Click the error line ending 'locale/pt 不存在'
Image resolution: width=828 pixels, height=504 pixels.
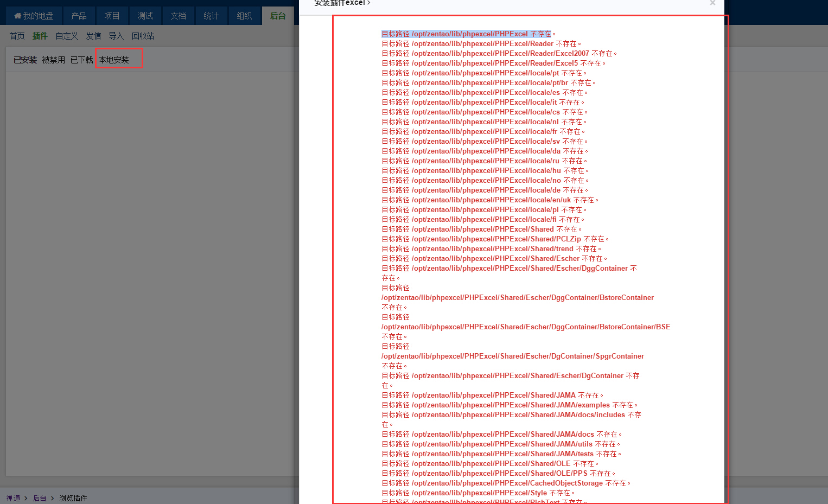coord(484,73)
